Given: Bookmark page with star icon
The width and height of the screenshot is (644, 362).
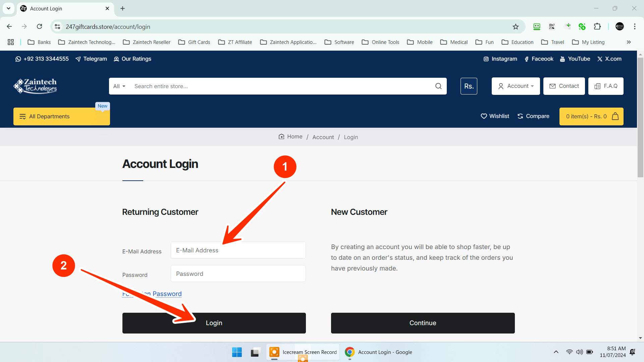Looking at the screenshot, I should tap(516, 26).
